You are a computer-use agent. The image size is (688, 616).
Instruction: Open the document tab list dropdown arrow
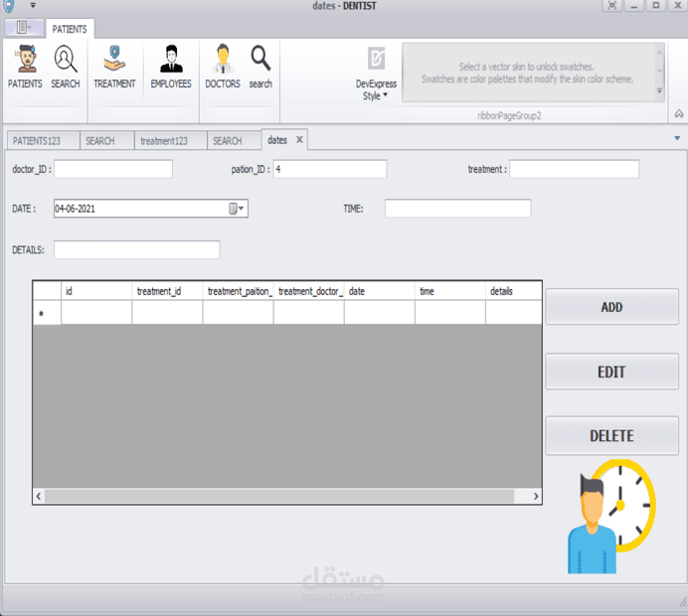(x=677, y=138)
